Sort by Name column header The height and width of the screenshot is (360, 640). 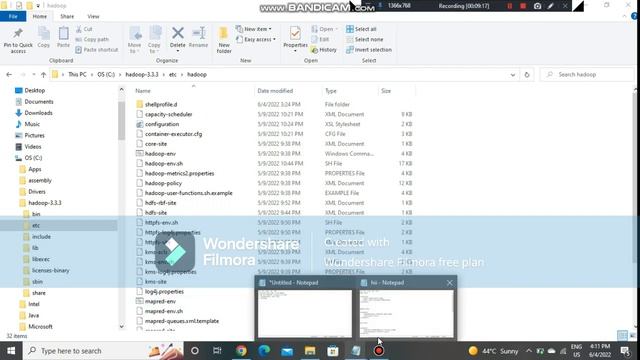point(143,91)
